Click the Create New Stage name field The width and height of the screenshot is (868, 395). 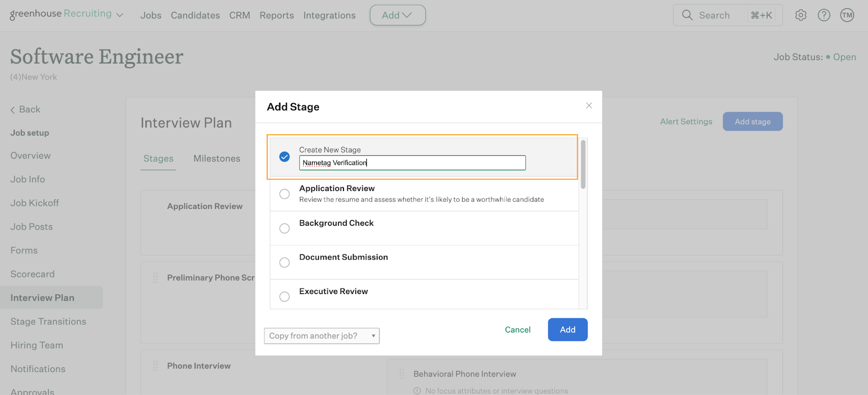point(412,163)
